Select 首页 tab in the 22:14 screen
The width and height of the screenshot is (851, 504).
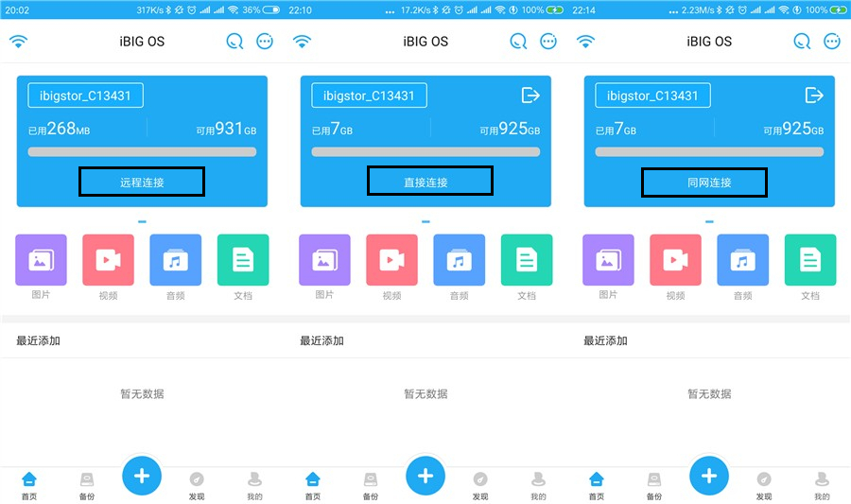pos(597,485)
